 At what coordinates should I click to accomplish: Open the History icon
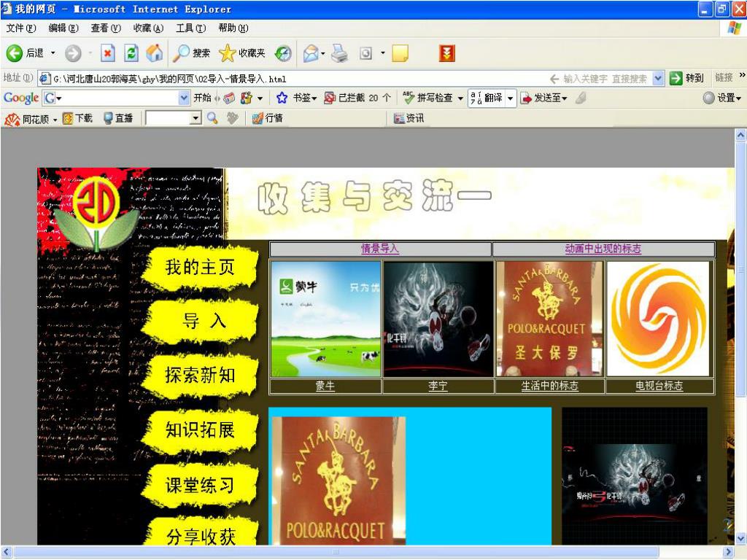284,53
